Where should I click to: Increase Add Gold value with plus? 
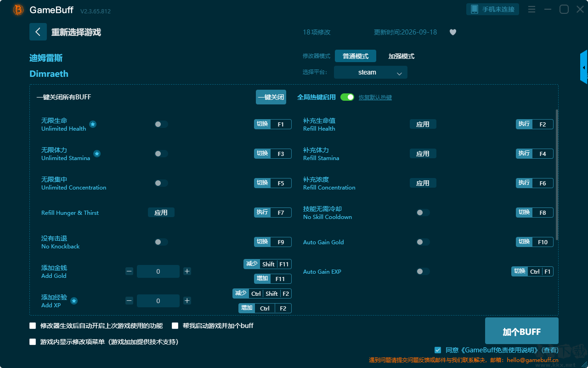[x=187, y=271]
